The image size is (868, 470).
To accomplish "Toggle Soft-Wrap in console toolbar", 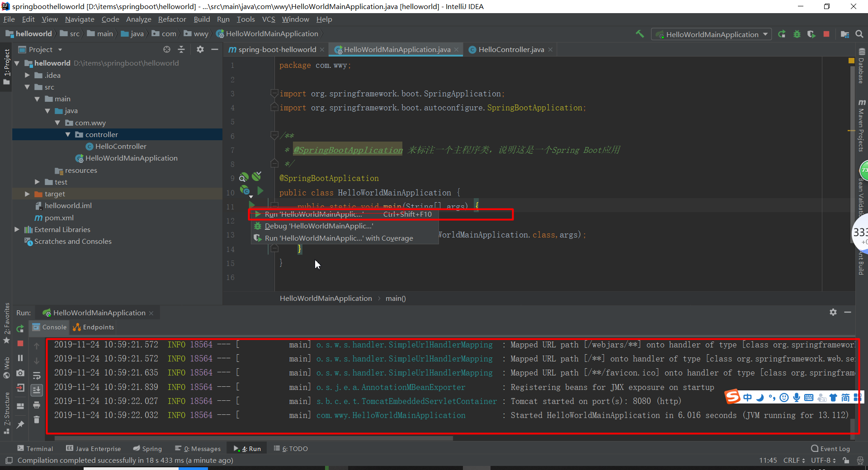I will click(x=37, y=375).
